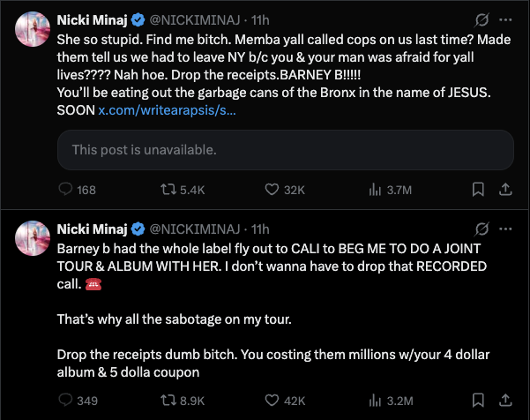
Task: Like the first post with 32K likes
Action: [268, 189]
